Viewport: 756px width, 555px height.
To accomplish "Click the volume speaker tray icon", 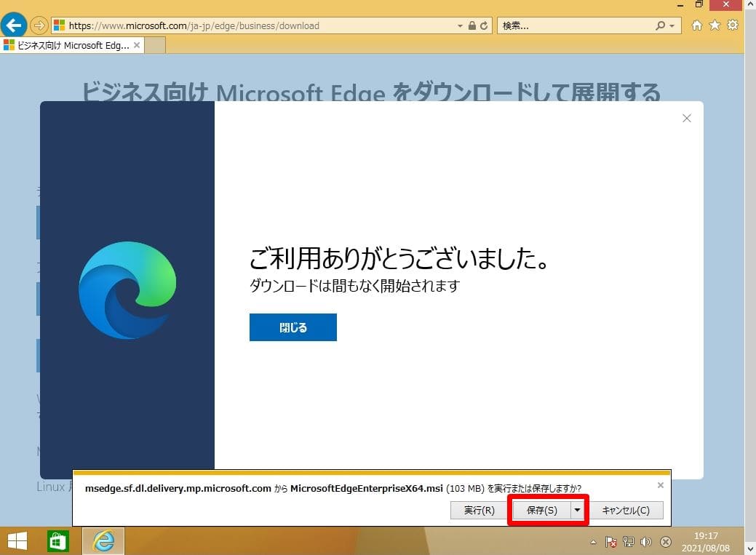I will [x=646, y=542].
